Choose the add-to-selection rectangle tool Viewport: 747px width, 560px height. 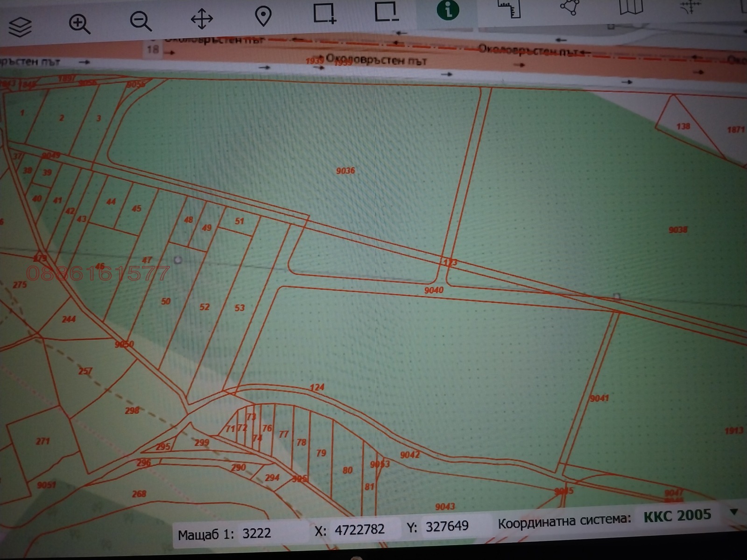[324, 13]
